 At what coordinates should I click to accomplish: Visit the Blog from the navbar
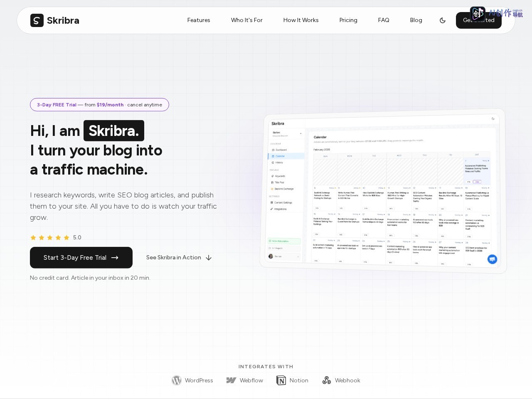416,20
